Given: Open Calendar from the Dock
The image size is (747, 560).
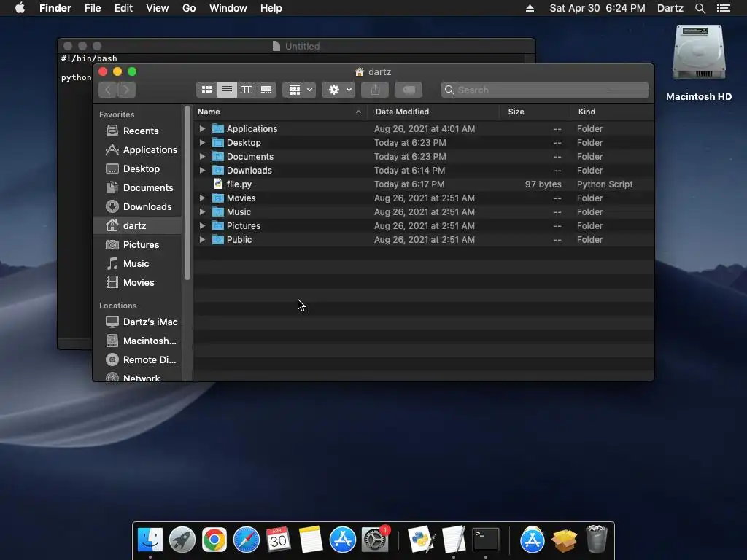Looking at the screenshot, I should point(278,540).
